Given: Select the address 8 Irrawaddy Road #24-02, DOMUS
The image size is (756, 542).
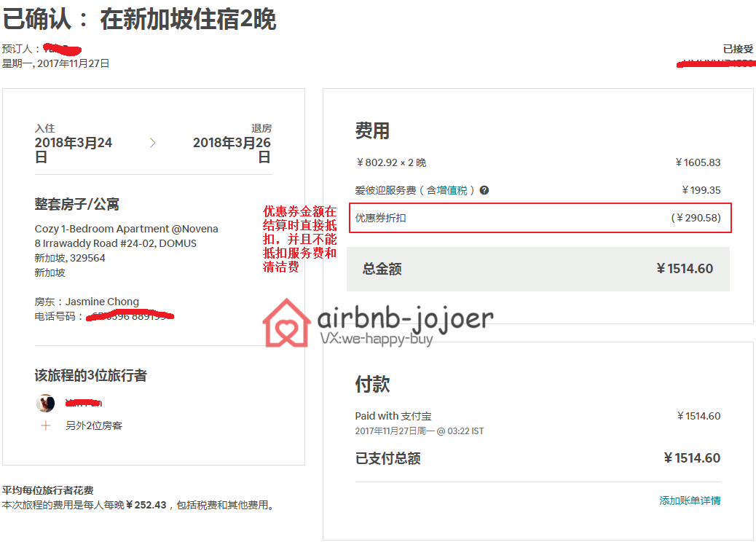Looking at the screenshot, I should (x=116, y=243).
